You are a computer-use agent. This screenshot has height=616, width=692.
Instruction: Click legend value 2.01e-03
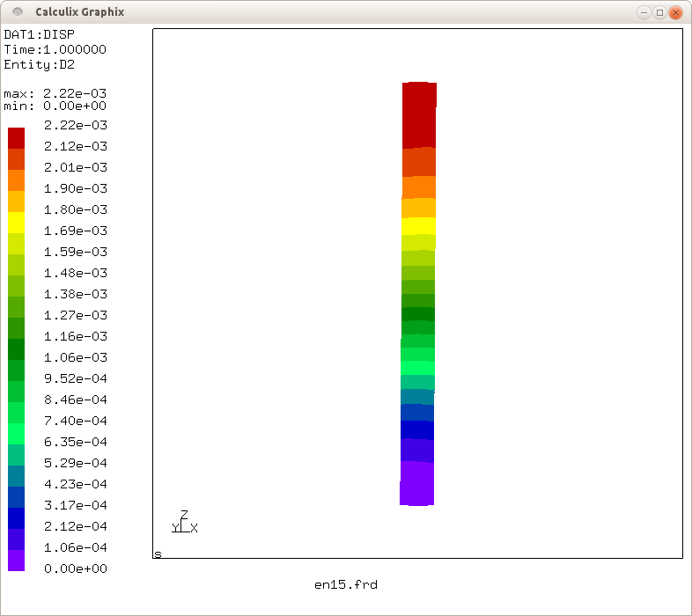(76, 168)
